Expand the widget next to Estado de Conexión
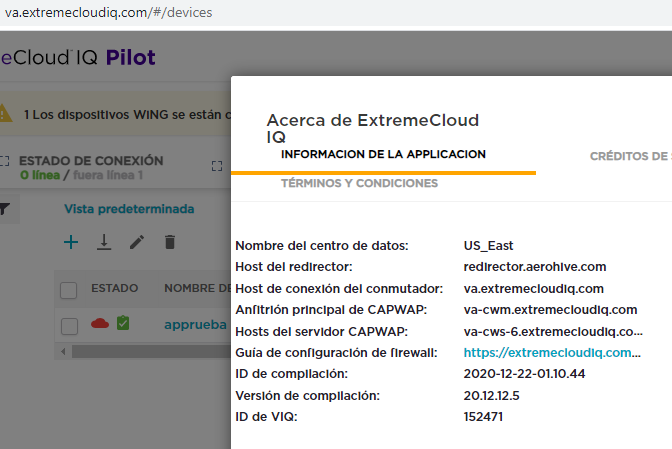 pos(218,165)
